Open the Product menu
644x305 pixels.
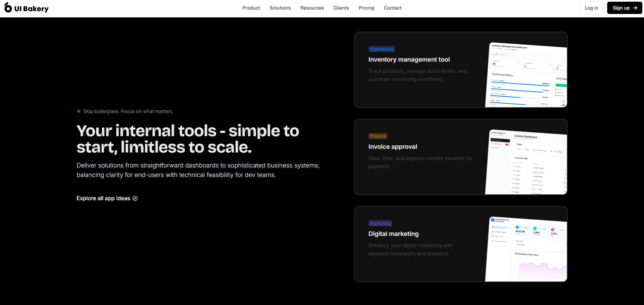(251, 8)
